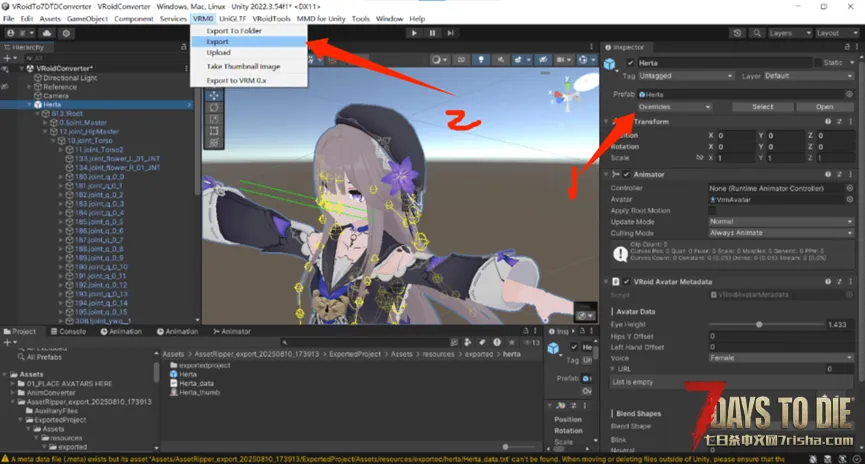Click the favorite star icon in Project
Screen dimensions: 865x464
tap(511, 343)
